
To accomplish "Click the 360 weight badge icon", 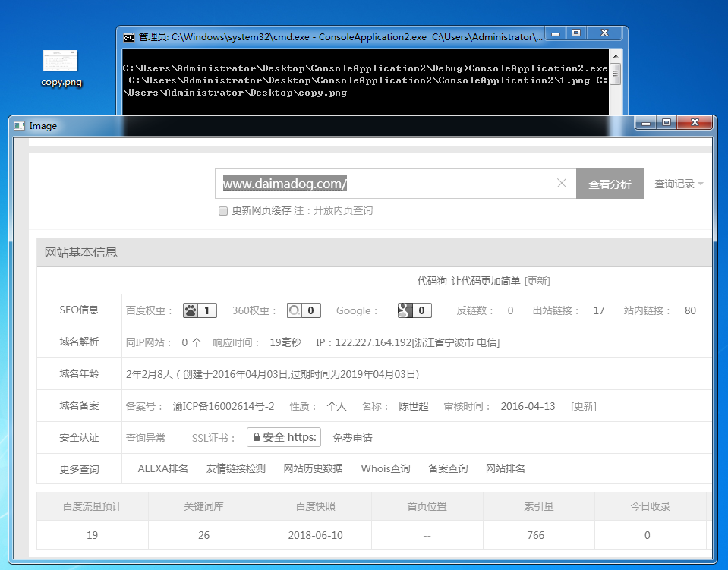I will (304, 310).
